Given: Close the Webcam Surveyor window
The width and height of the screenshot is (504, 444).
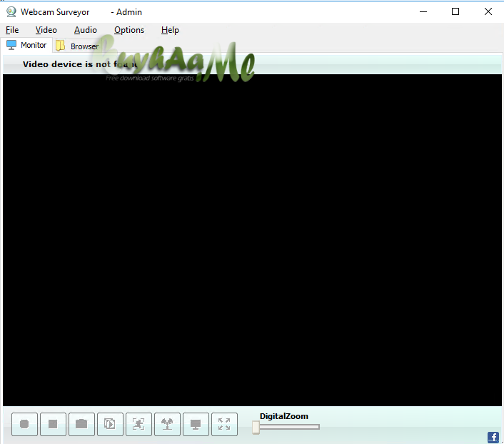Looking at the screenshot, I should 488,11.
